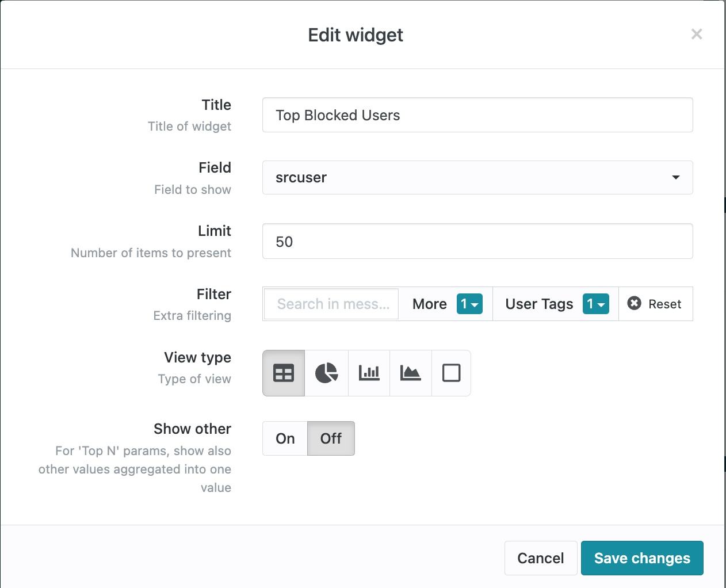
Task: Save changes to the widget
Action: [642, 558]
